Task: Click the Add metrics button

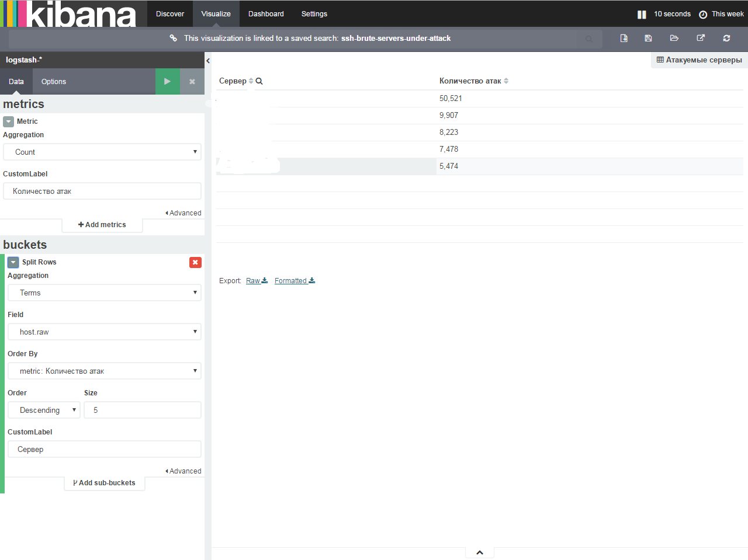Action: (102, 225)
